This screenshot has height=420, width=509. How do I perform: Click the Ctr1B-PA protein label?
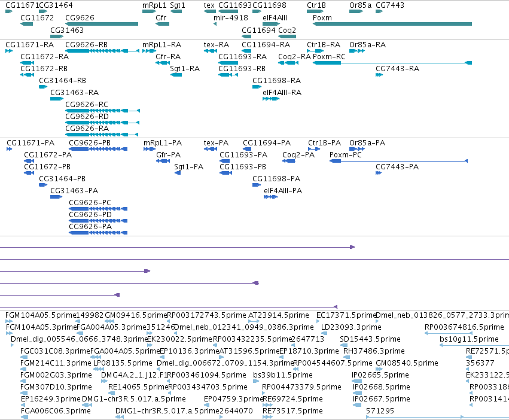[x=324, y=142]
